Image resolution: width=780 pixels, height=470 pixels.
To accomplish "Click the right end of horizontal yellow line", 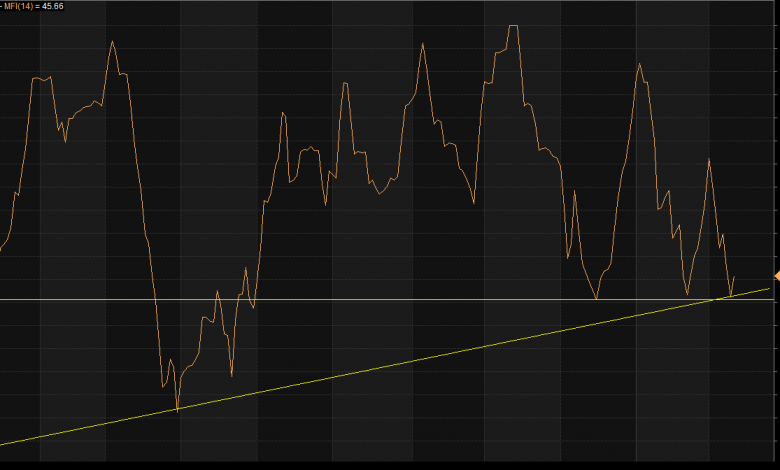I will coord(770,299).
